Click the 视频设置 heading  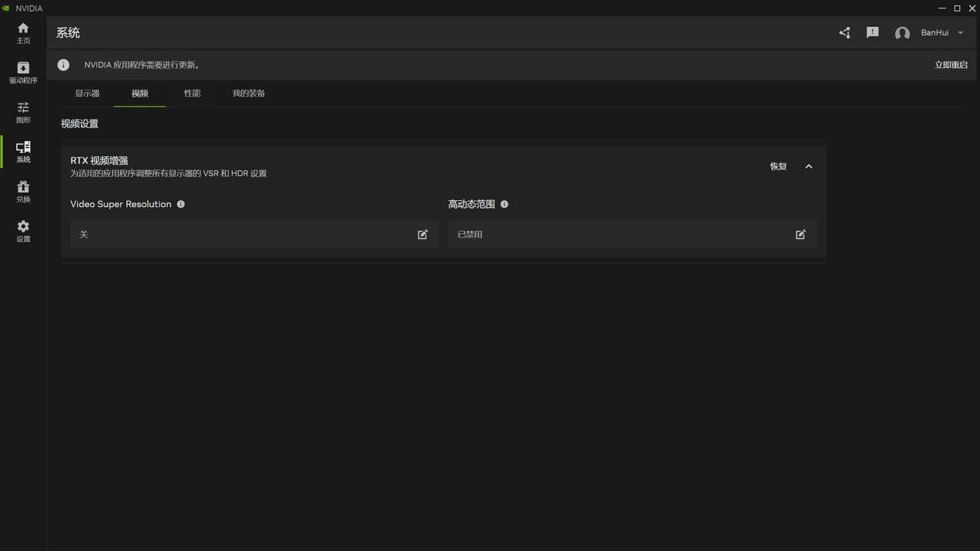pyautogui.click(x=80, y=124)
